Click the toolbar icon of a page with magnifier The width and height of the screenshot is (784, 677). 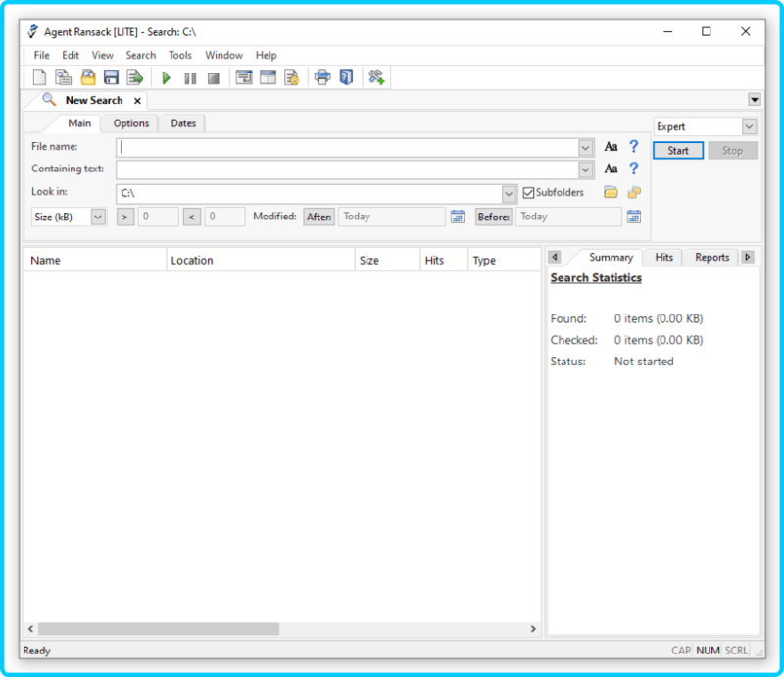(x=63, y=77)
